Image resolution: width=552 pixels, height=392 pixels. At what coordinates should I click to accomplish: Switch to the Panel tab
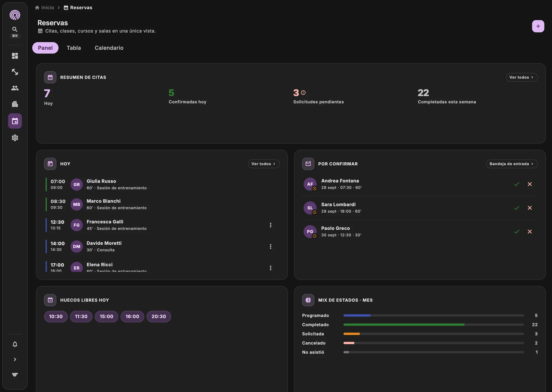45,48
